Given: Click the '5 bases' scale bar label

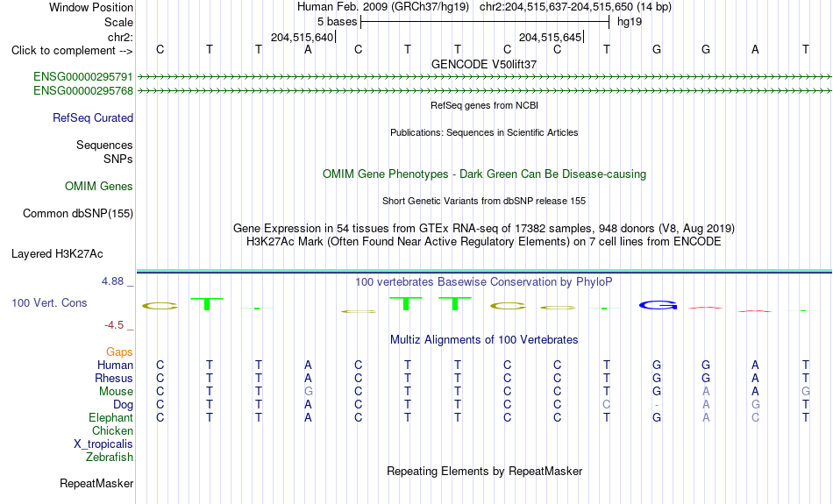Looking at the screenshot, I should click(x=337, y=22).
